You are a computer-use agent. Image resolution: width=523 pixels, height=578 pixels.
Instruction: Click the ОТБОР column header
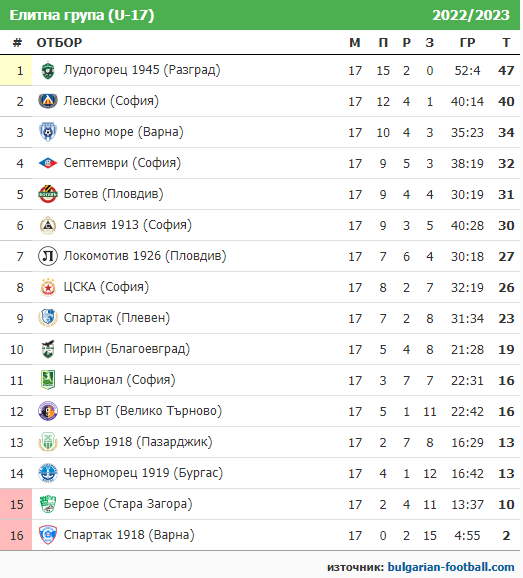(x=59, y=43)
